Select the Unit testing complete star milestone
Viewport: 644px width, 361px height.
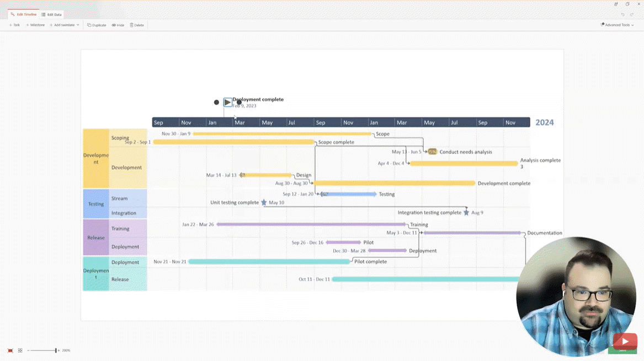pyautogui.click(x=264, y=202)
